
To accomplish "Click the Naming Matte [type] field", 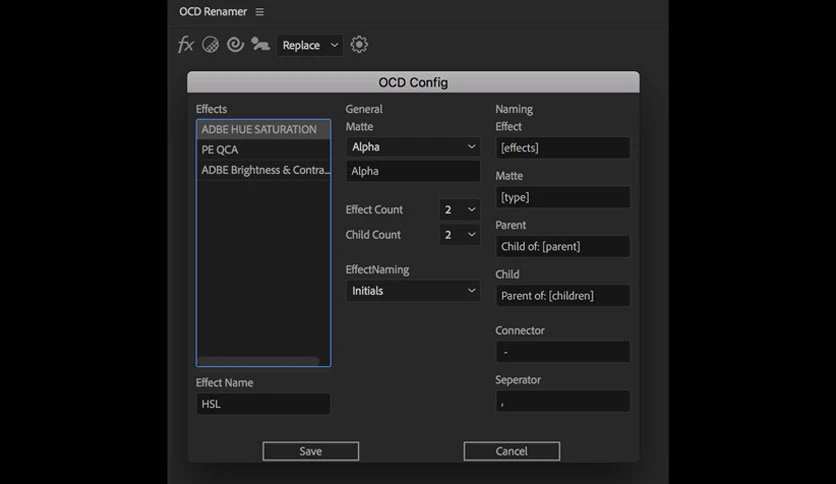I will point(563,197).
